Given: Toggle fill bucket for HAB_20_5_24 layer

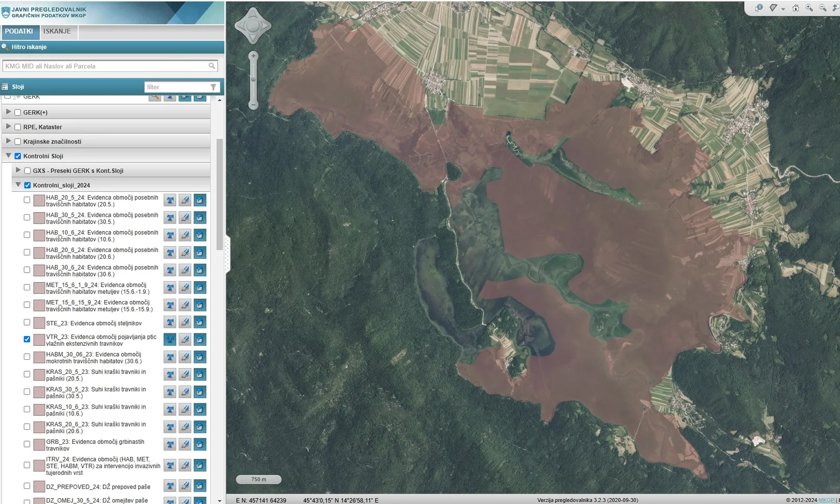Looking at the screenshot, I should (x=200, y=200).
